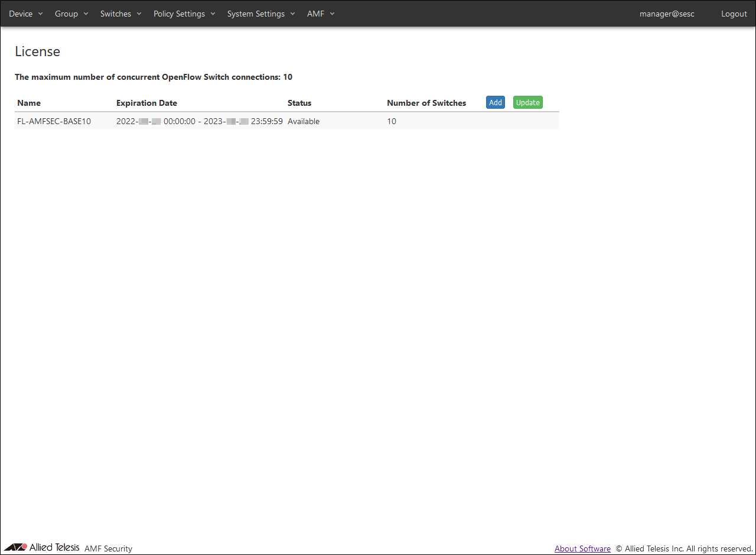This screenshot has width=756, height=555.
Task: Open the System Settings menu
Action: [x=260, y=14]
